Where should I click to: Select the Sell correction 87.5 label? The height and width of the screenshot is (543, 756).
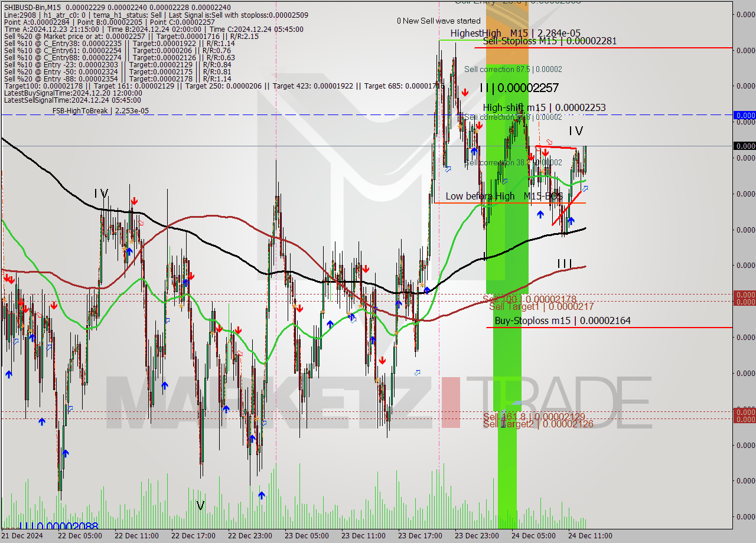pos(513,69)
